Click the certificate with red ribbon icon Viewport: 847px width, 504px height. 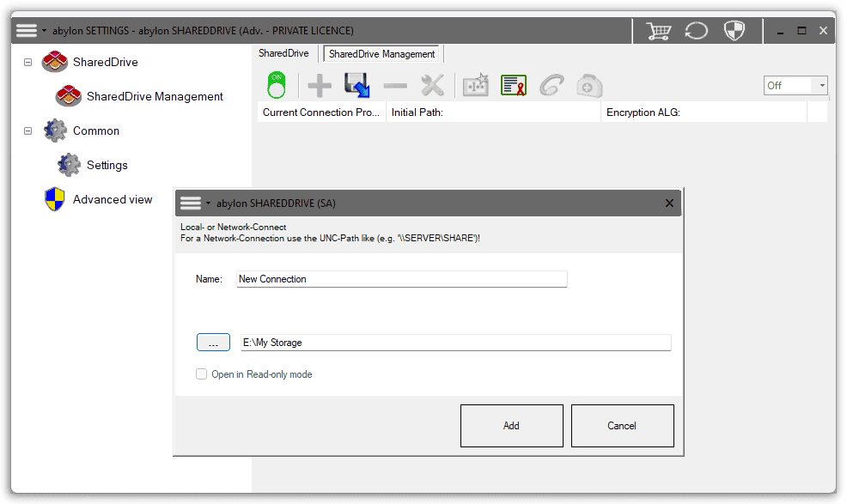(513, 85)
